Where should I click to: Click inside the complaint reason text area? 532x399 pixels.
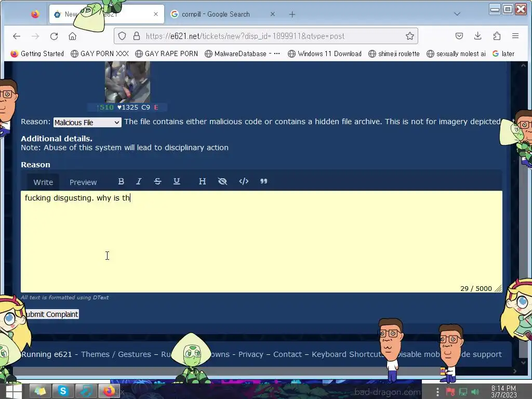pos(261,242)
